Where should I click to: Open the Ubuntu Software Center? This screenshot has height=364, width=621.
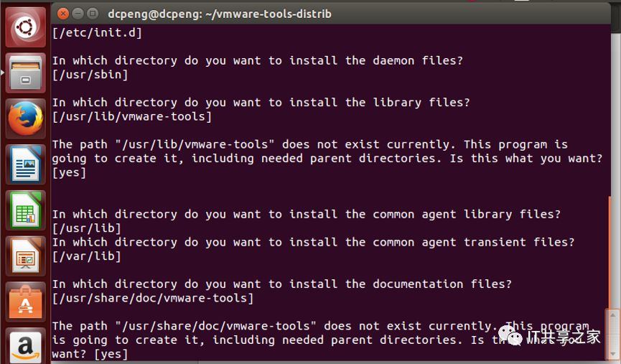pos(25,302)
